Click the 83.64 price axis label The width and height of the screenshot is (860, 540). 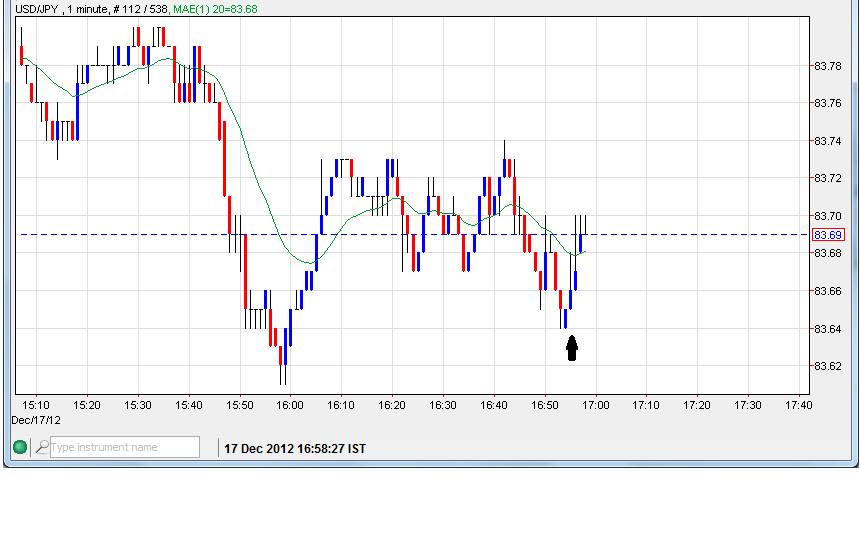[828, 329]
